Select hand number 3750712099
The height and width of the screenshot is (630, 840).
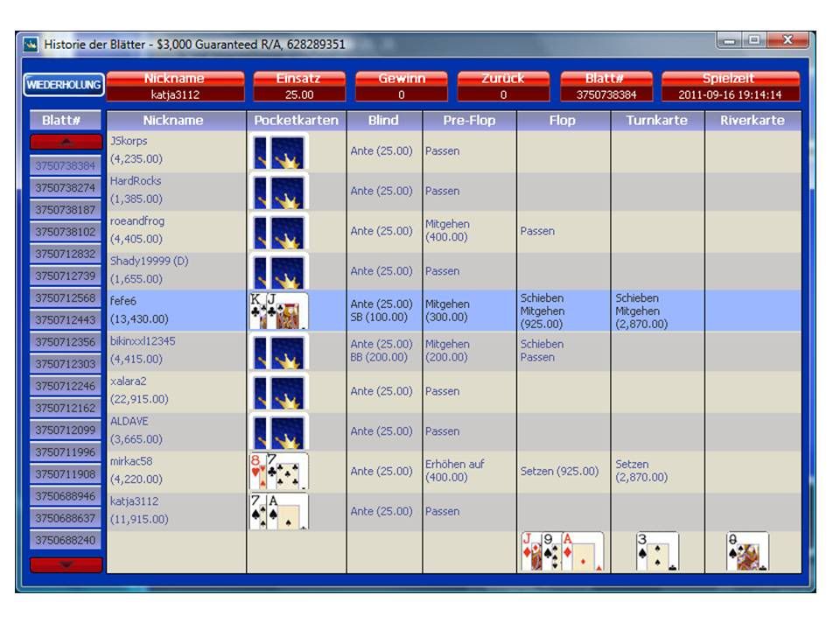click(x=66, y=430)
